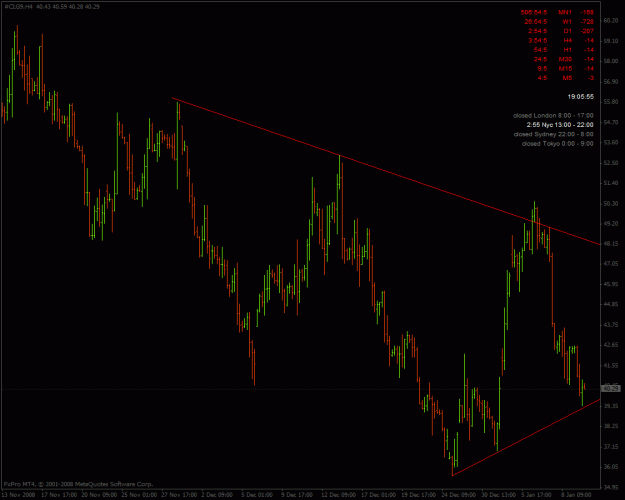This screenshot has height=500, width=625.
Task: Click the 50.30 price axis label
Action: [611, 203]
